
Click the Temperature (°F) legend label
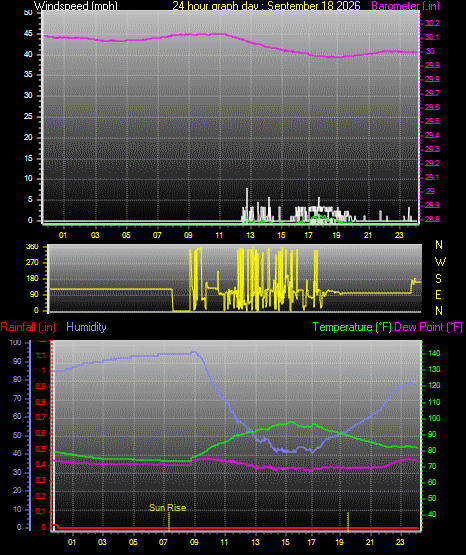[352, 327]
